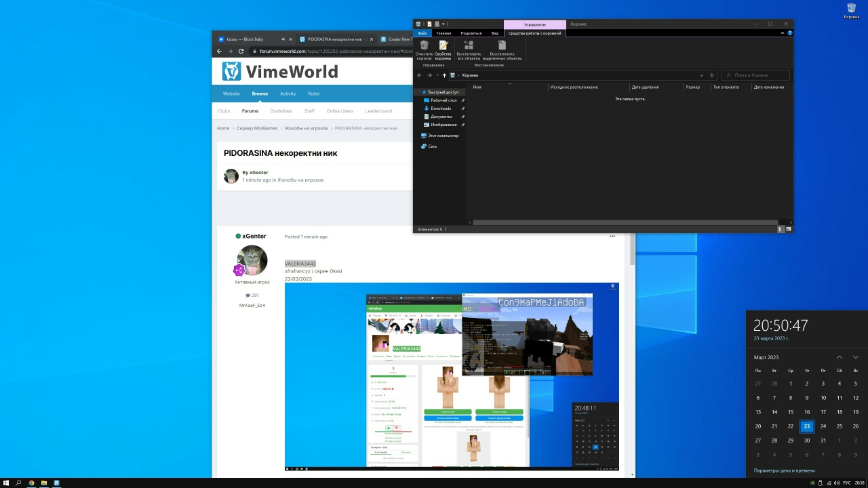868x488 pixels.
Task: Click the Explorer up-arrow navigation button
Action: (445, 75)
